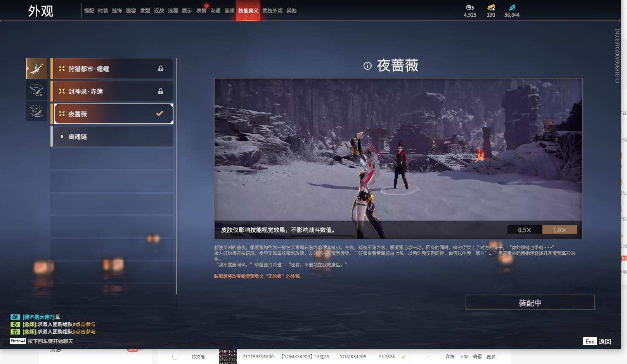The image size is (627, 364).
Task: Click the 4,925 currency amount
Action: point(470,15)
